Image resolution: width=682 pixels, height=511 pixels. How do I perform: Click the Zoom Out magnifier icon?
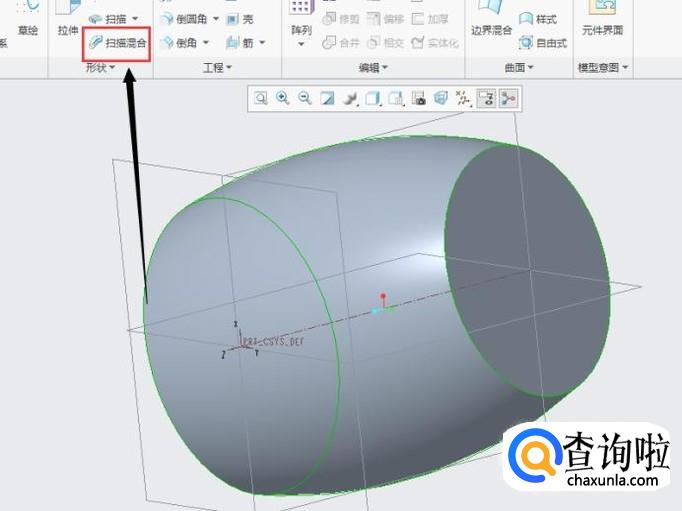(304, 98)
